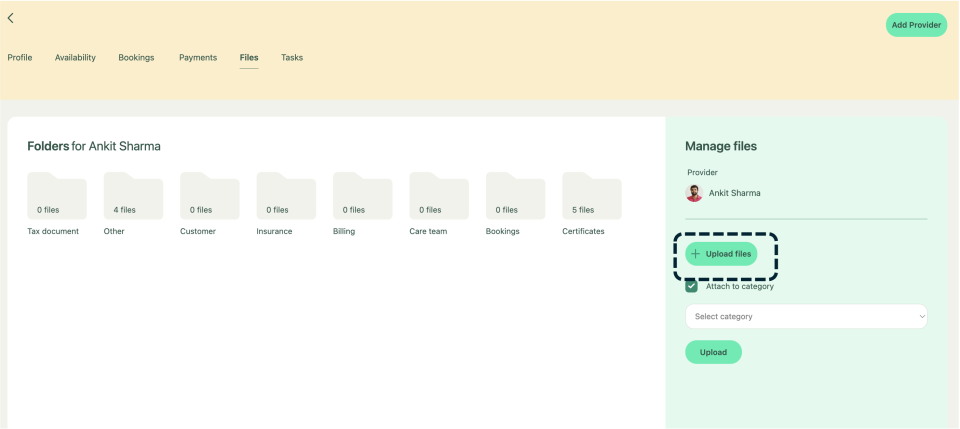Expand the Select category dropdown
Image resolution: width=960 pixels, height=429 pixels.
click(806, 317)
